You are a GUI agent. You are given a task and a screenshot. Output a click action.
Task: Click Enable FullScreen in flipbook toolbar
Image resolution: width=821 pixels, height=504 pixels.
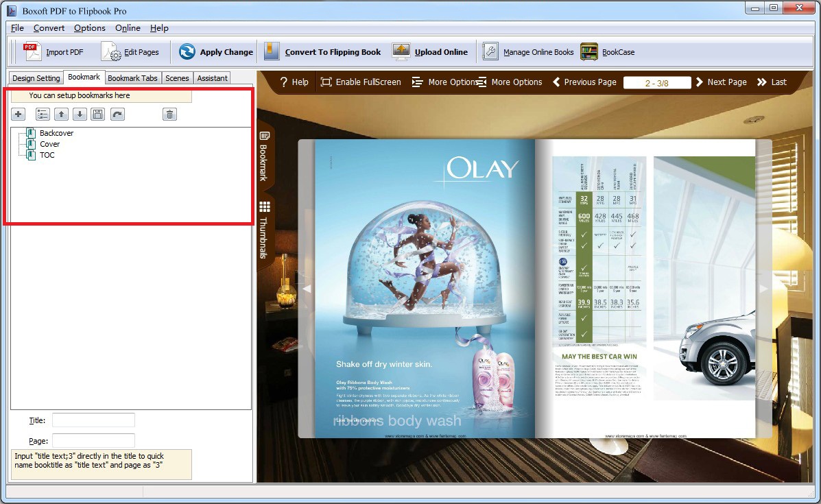[361, 82]
